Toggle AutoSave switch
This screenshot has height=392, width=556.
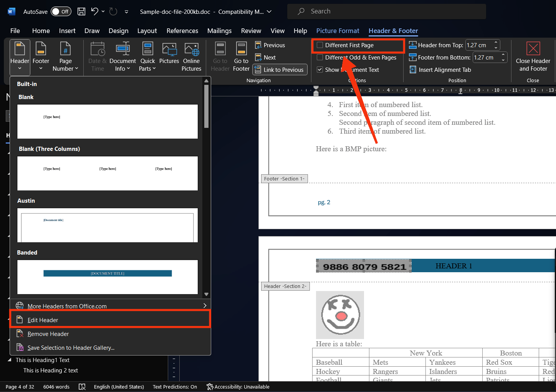pyautogui.click(x=61, y=12)
